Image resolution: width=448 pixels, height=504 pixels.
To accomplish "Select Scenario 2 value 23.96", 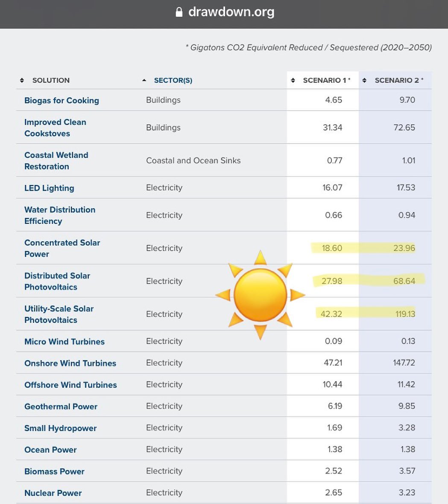I will tap(404, 248).
